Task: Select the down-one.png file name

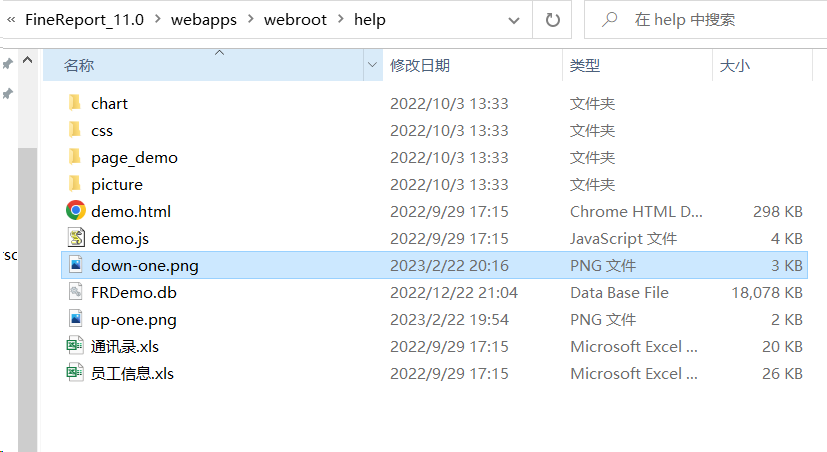Action: coord(145,265)
